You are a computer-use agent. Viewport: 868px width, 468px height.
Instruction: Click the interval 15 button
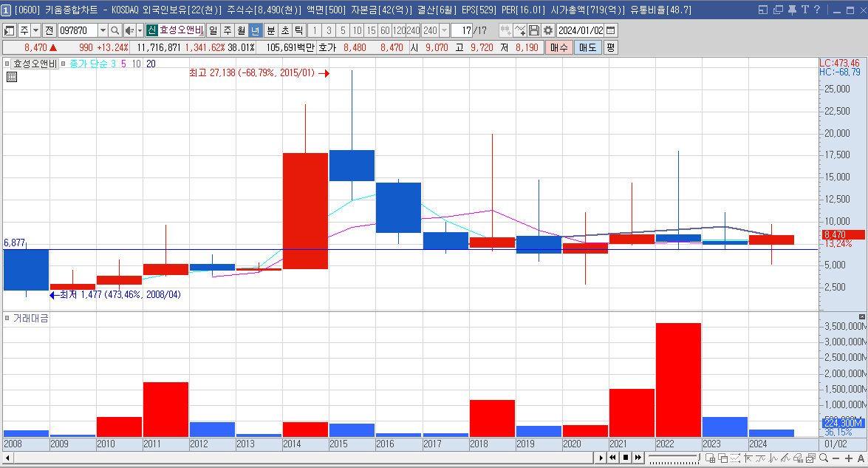[371, 30]
